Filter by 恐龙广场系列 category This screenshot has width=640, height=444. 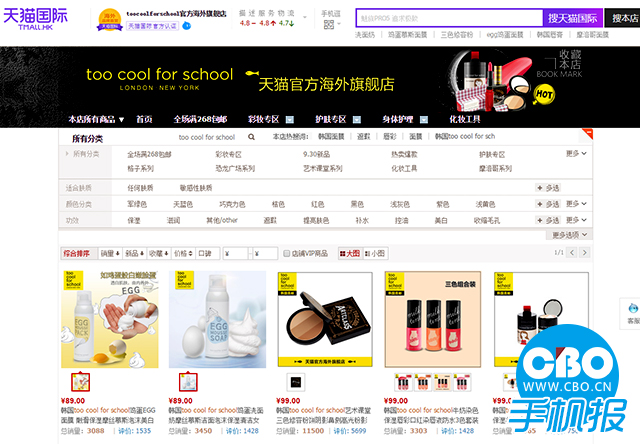(x=235, y=168)
